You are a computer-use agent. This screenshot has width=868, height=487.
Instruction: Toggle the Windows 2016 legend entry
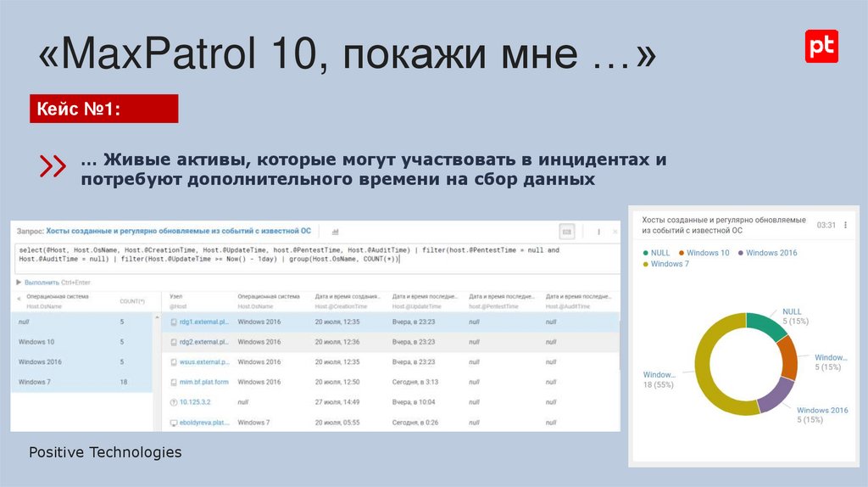coord(767,253)
